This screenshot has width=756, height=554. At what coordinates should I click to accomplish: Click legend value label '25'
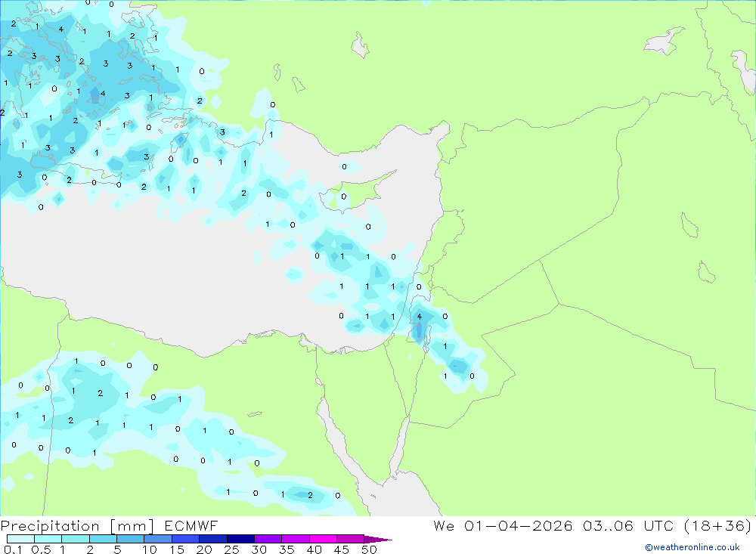click(231, 549)
